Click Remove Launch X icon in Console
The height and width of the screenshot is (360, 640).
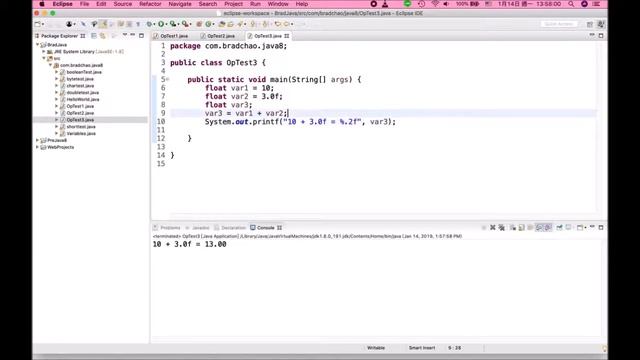coord(493,227)
